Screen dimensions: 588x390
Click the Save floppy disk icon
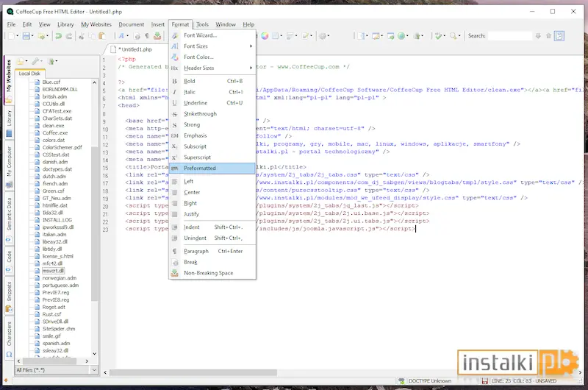click(26, 36)
